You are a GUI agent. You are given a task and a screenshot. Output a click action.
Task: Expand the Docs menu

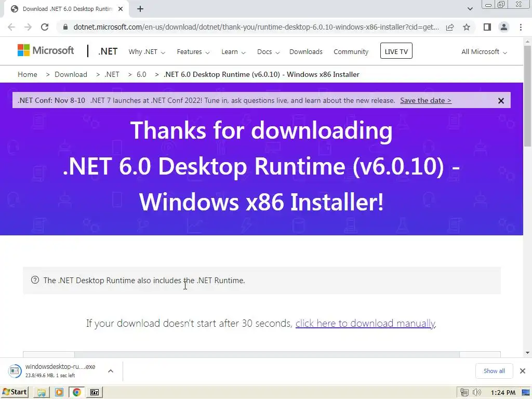[268, 52]
